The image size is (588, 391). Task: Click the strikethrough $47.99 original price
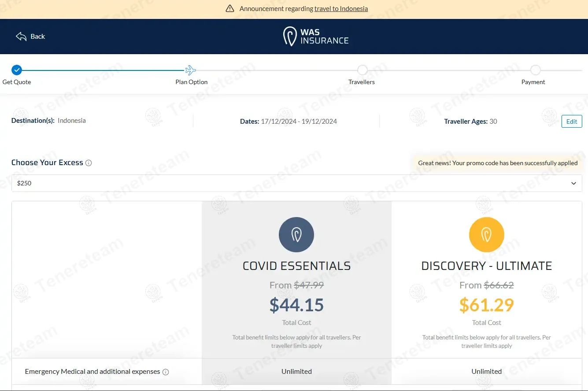[x=309, y=285]
